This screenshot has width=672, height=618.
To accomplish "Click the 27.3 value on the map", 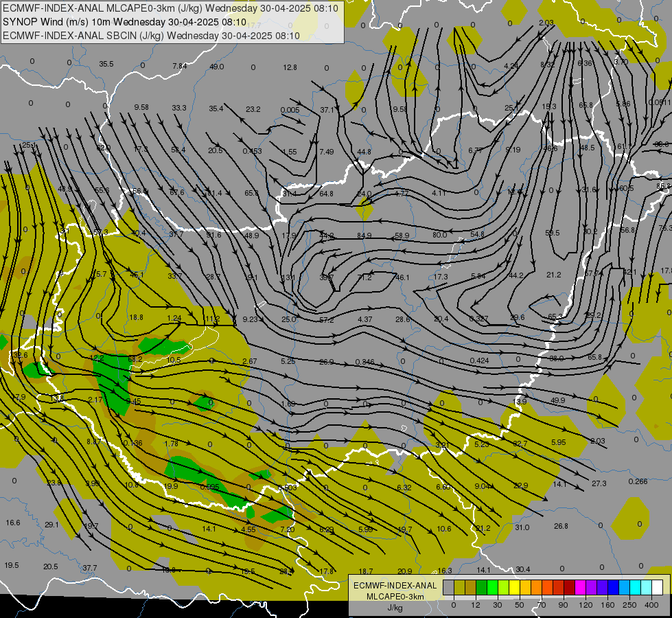I will tap(599, 483).
